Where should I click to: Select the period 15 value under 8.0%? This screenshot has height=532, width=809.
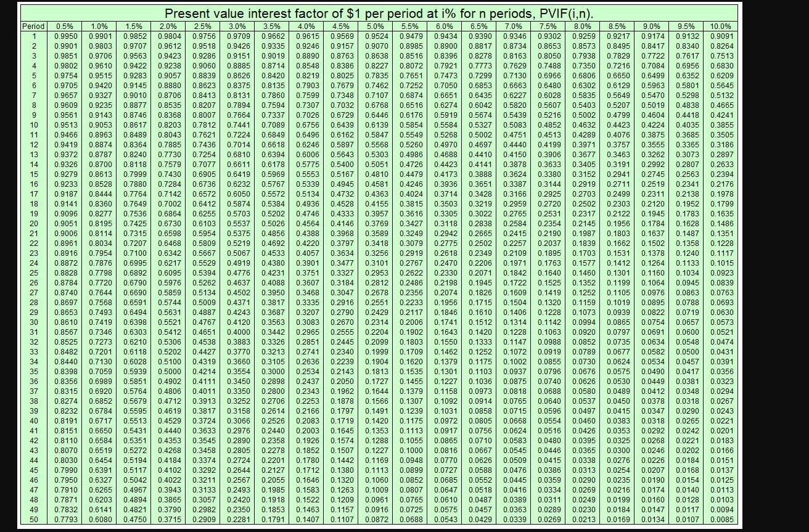pos(583,174)
